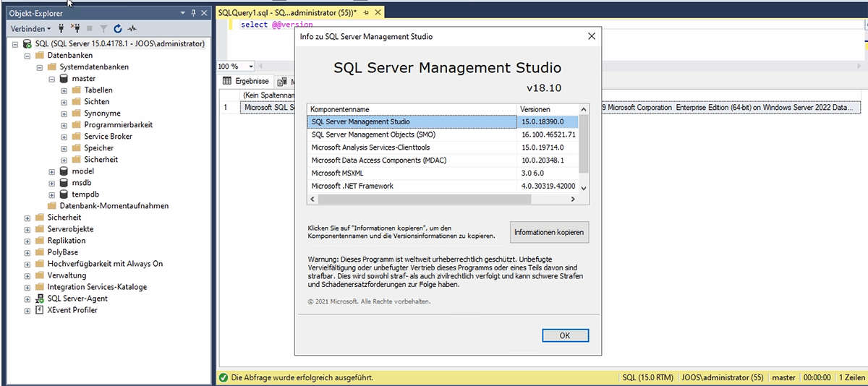
Task: Select the master database icon
Action: (x=64, y=79)
